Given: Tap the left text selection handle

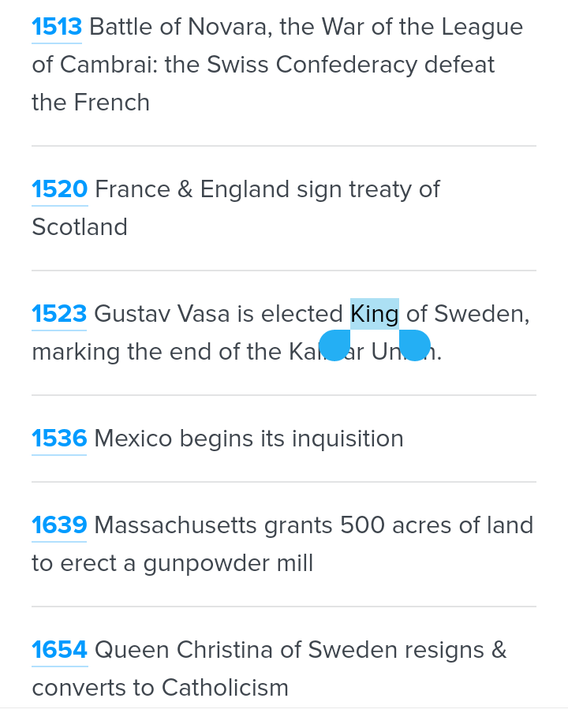Looking at the screenshot, I should (x=334, y=346).
